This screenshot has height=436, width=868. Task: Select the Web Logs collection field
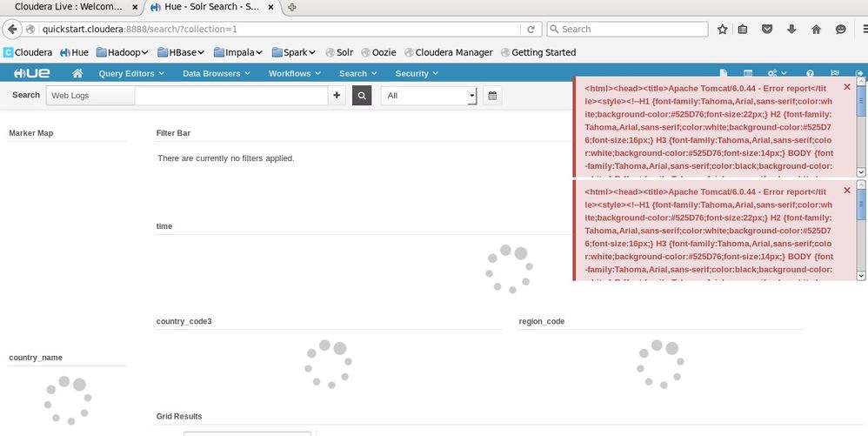coord(90,95)
